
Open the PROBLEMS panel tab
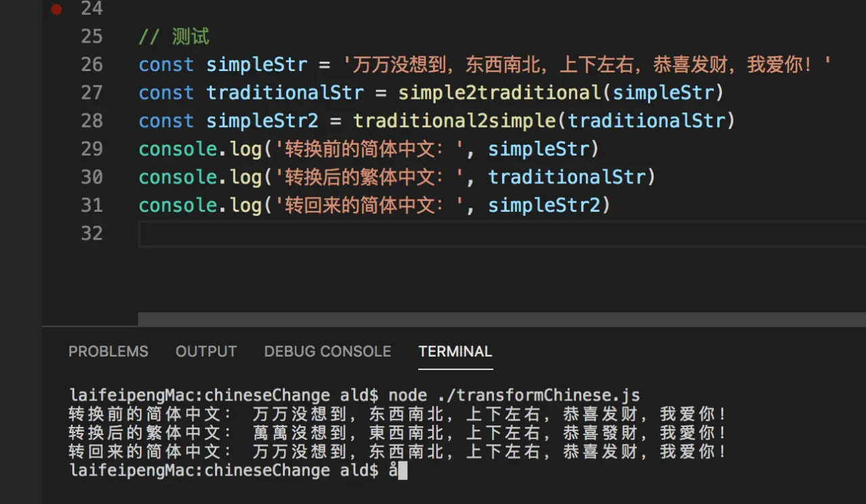click(108, 352)
